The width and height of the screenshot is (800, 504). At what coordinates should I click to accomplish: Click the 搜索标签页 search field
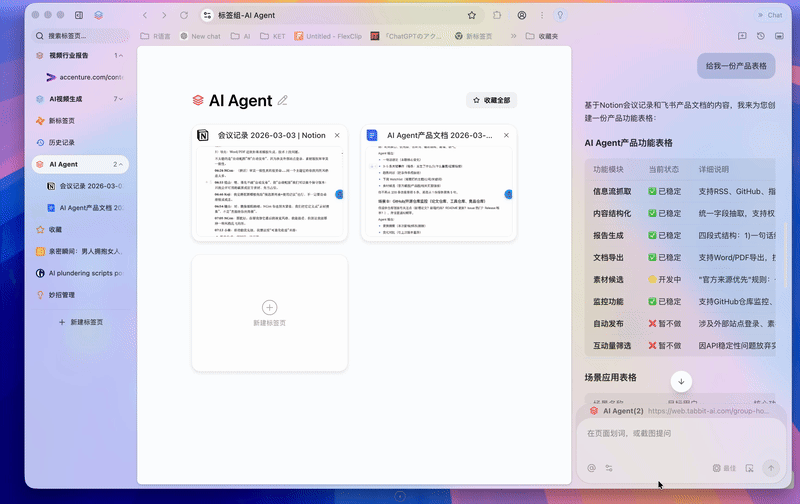coord(81,36)
